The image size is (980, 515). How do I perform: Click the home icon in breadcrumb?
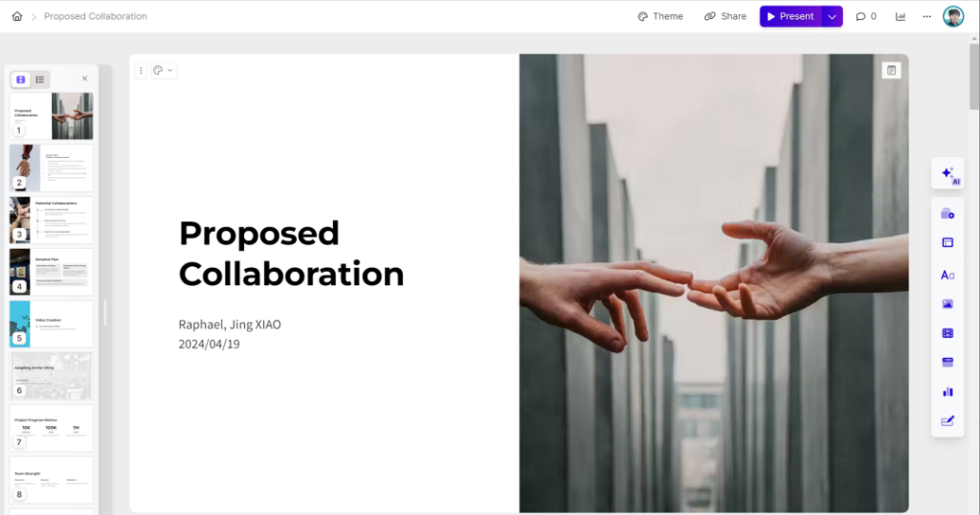coord(17,16)
